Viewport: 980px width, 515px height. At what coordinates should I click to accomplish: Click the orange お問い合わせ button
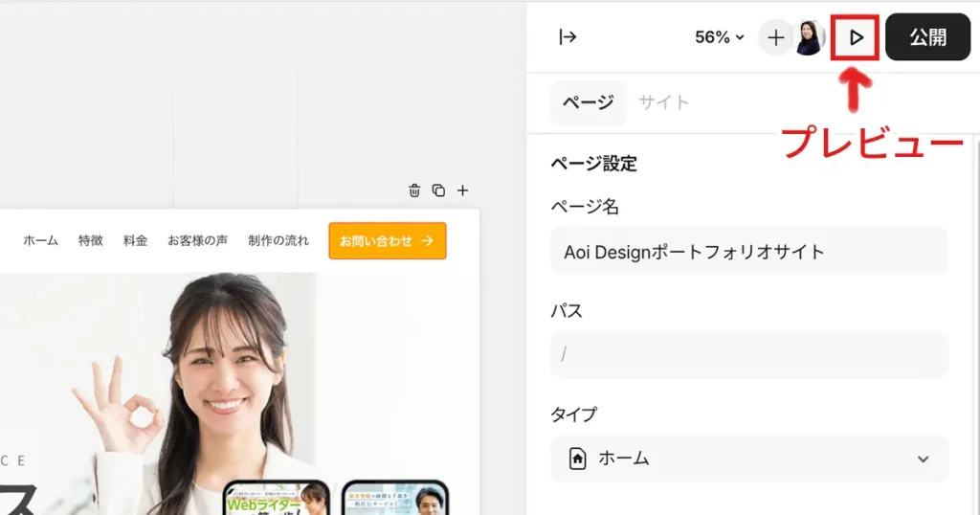coord(388,240)
